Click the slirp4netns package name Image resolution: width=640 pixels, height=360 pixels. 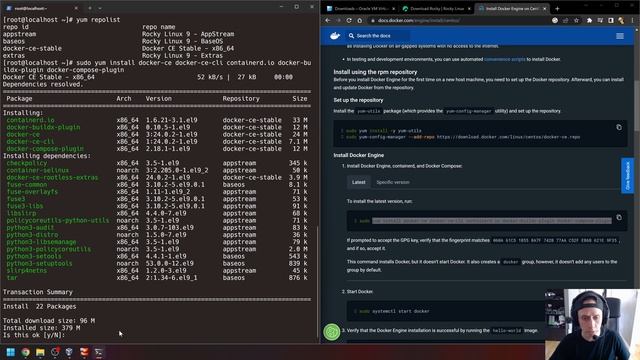[27, 271]
